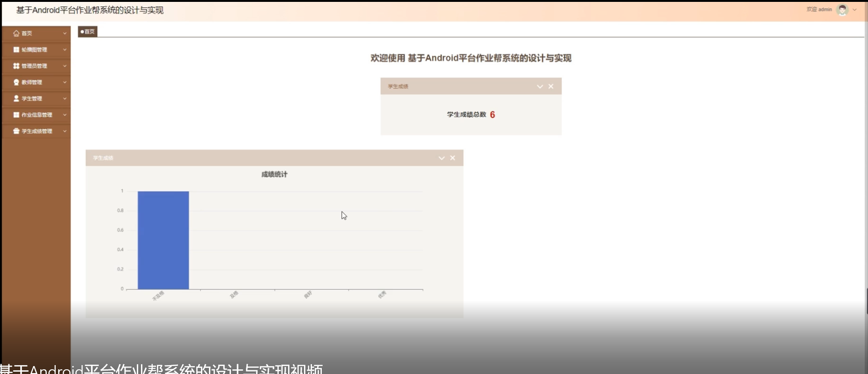
Task: Expand the 学生成绩管理 chevron arrow
Action: point(65,131)
